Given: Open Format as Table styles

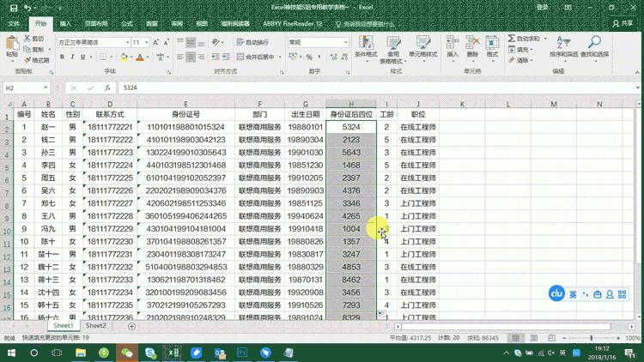Looking at the screenshot, I should click(x=393, y=49).
